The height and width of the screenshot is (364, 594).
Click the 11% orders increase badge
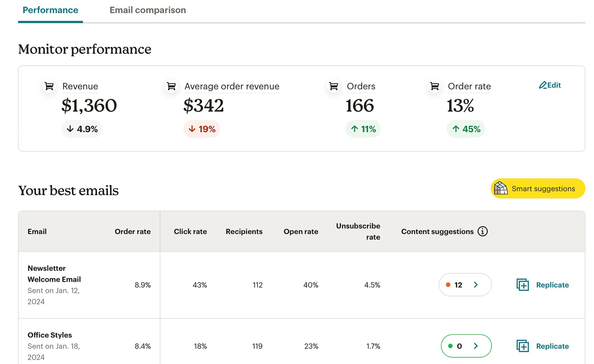pyautogui.click(x=363, y=129)
